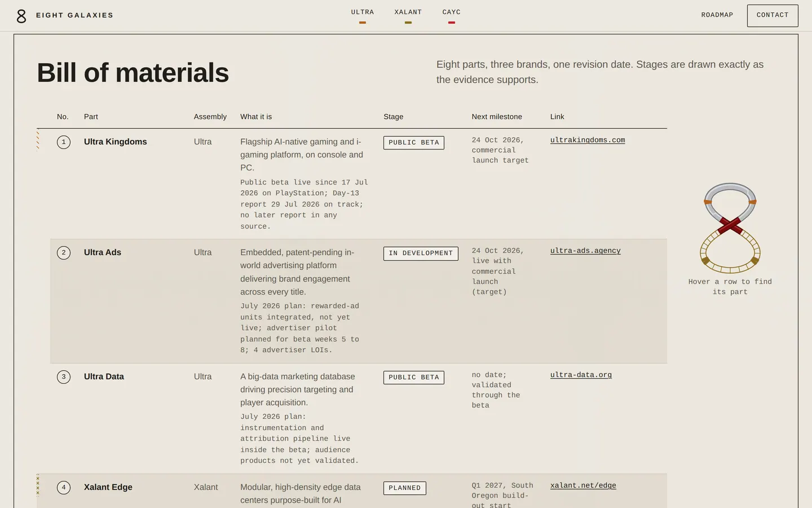Click the circled number 1 row marker
Image resolution: width=812 pixels, height=508 pixels.
point(64,142)
